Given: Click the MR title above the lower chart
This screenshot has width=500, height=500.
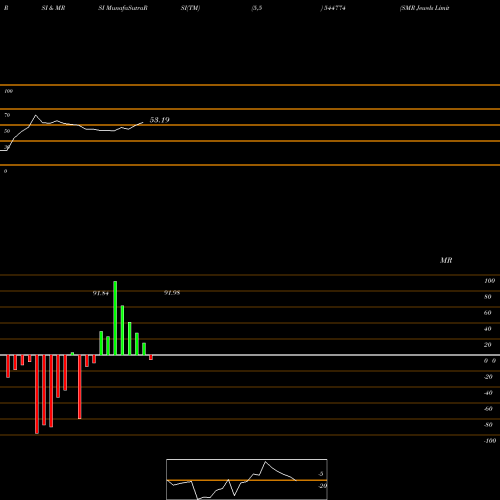Looking at the screenshot, I should [446, 260].
